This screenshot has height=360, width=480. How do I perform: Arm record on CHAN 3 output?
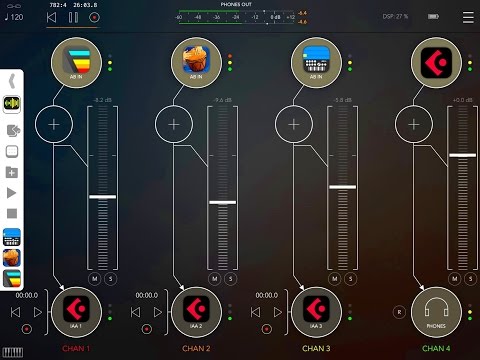[267, 329]
